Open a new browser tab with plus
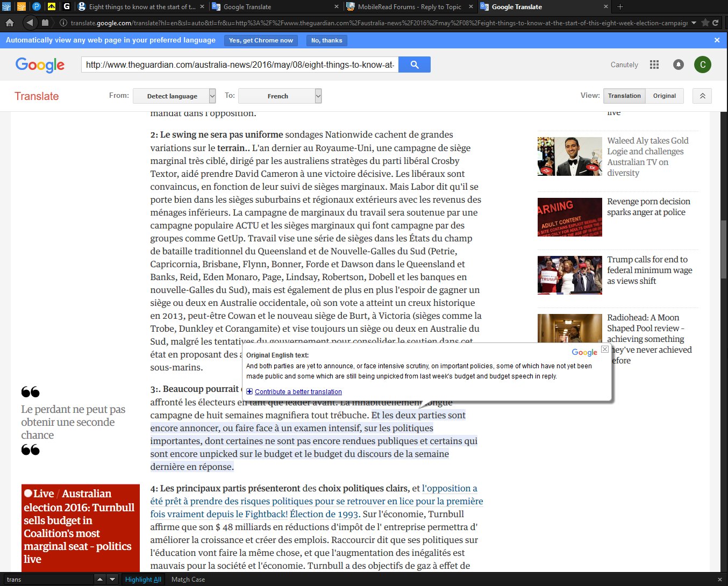The width and height of the screenshot is (728, 586). point(620,6)
